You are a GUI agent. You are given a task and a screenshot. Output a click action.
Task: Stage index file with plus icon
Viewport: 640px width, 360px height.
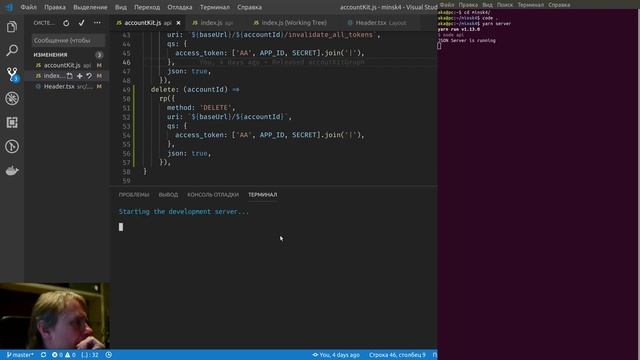(x=80, y=76)
